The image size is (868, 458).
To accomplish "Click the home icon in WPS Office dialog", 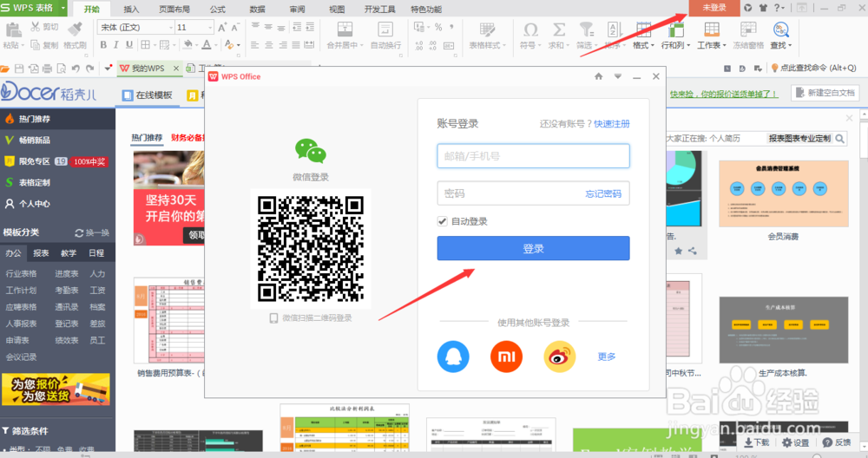I will (x=598, y=76).
